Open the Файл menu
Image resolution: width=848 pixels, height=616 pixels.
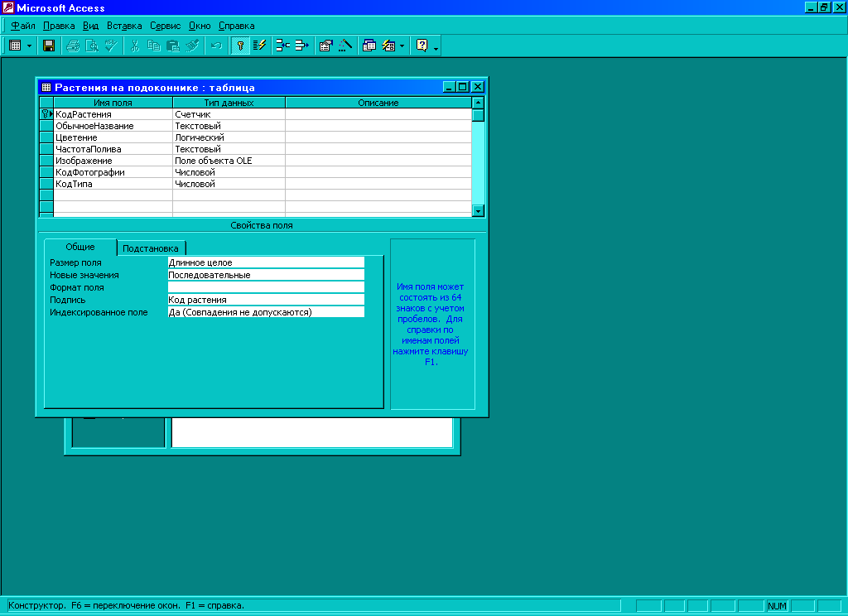pos(22,26)
